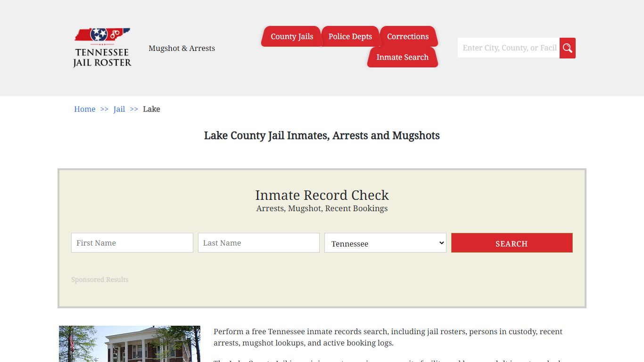Image resolution: width=644 pixels, height=362 pixels.
Task: Click the Arrests, Mugshot, Recent Bookings subtitle
Action: tap(322, 208)
